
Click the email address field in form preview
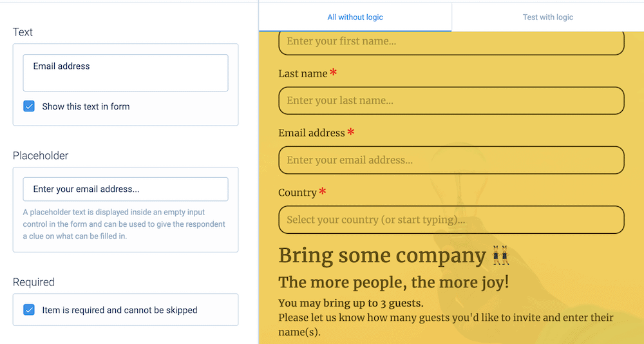tap(451, 160)
